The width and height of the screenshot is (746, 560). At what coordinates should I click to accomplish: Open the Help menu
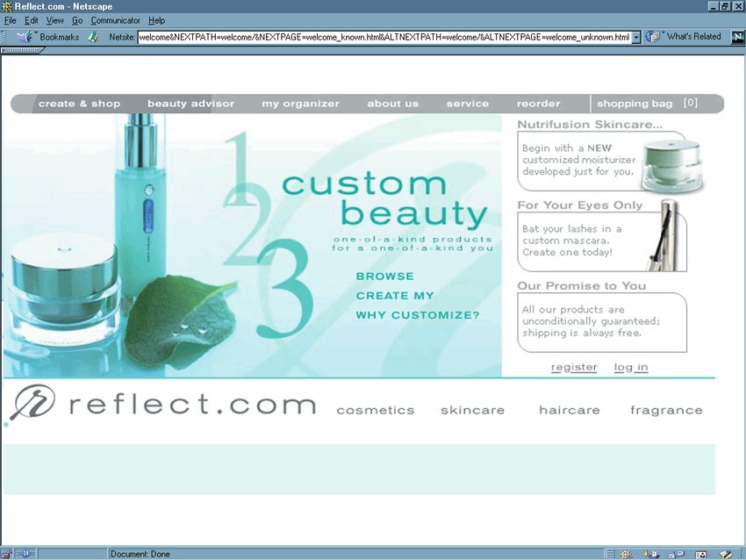[x=156, y=20]
